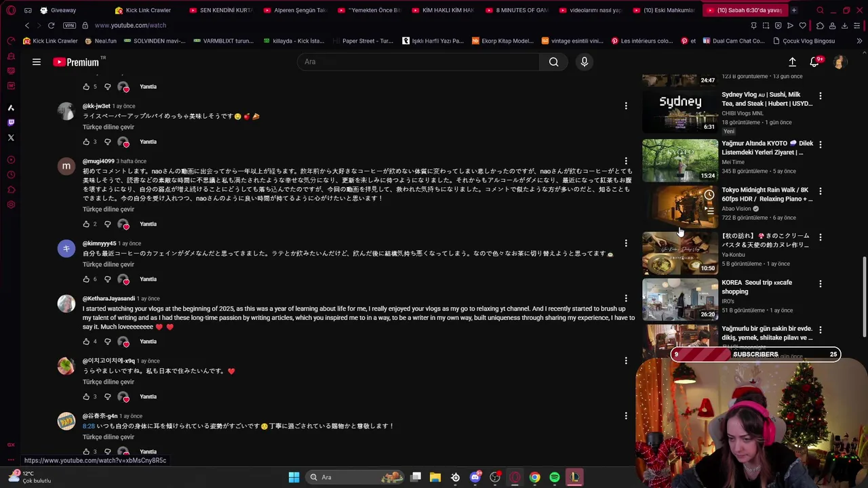Open options menu for the @kk-jw3et comment
Image resolution: width=868 pixels, height=488 pixels.
[626, 106]
